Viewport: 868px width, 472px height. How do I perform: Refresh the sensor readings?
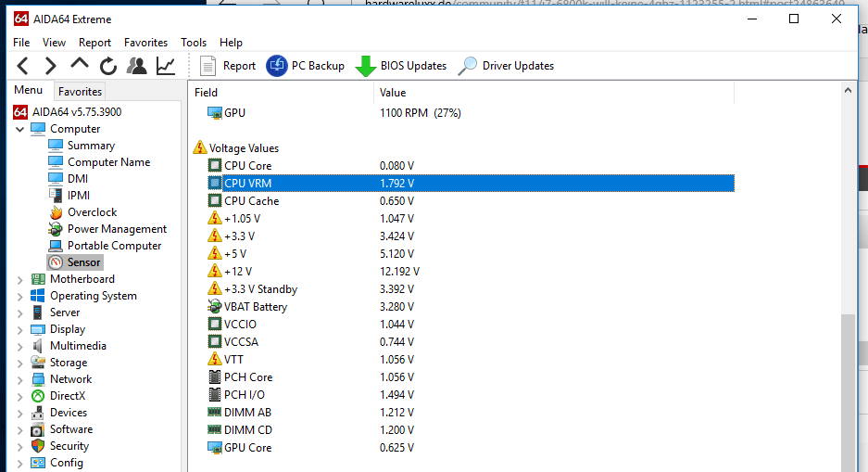(x=108, y=66)
